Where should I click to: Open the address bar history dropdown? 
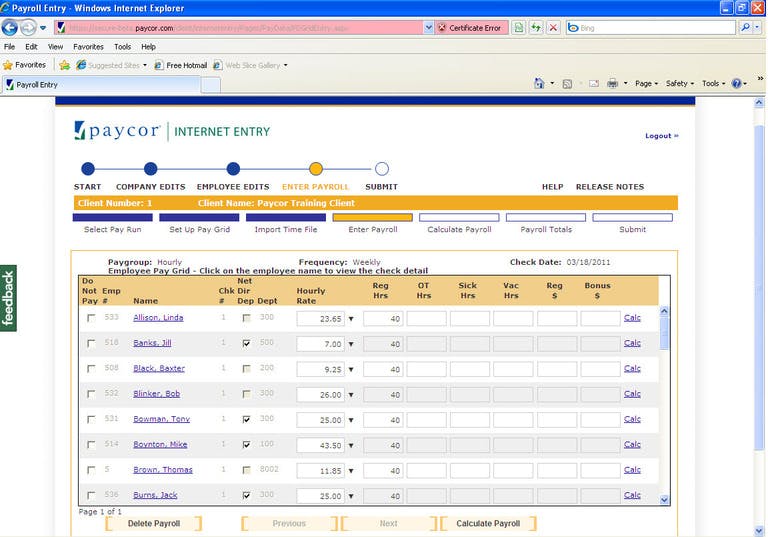point(428,28)
